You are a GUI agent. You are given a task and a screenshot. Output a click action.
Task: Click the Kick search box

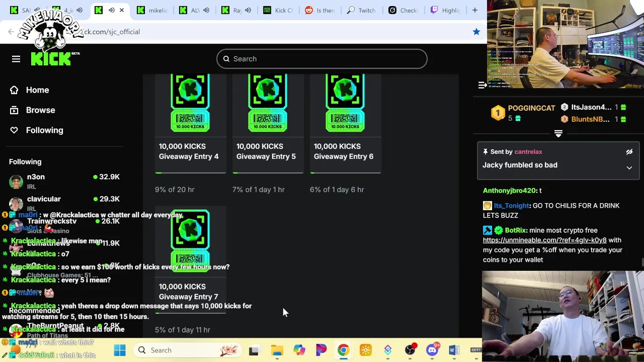tap(322, 59)
